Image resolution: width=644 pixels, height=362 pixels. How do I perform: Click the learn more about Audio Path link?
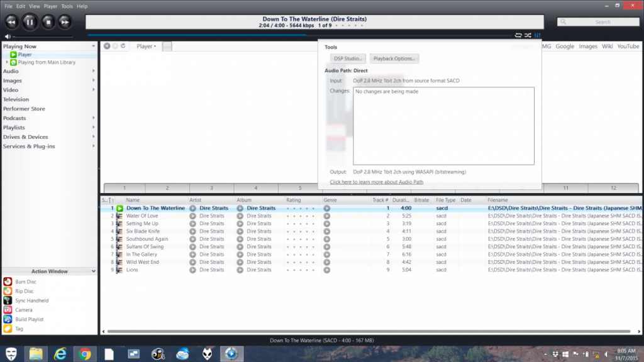tap(376, 182)
